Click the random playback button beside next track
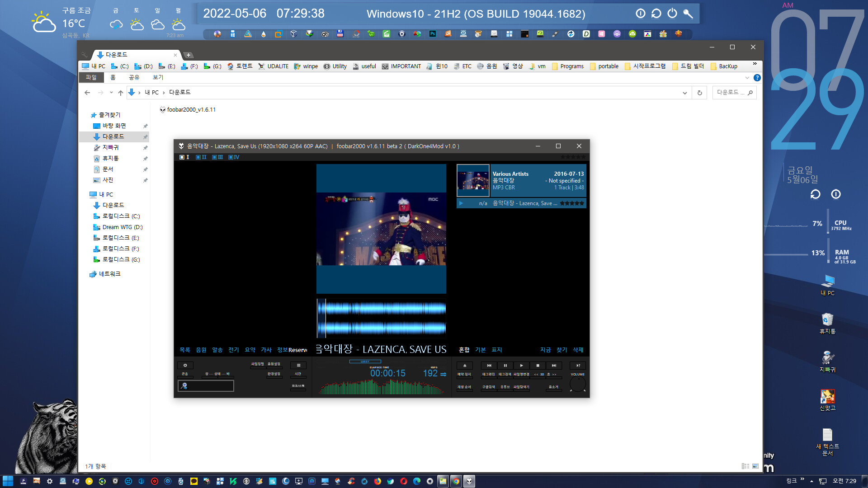Screen dimensions: 868x488 tap(578, 366)
